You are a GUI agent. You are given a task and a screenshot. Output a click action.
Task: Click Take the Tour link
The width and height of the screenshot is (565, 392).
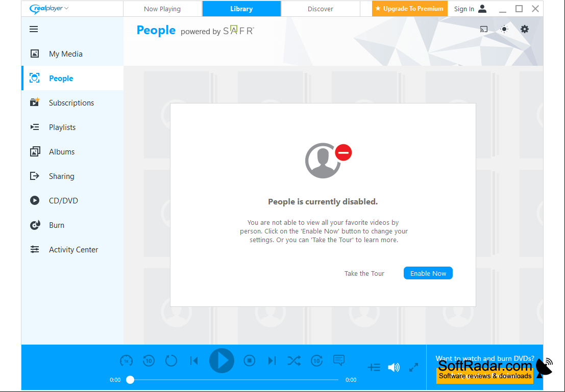tap(364, 274)
